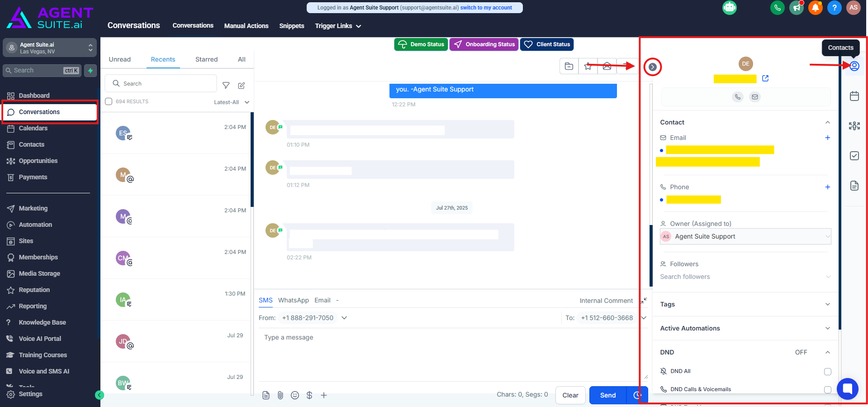The image size is (868, 407).
Task: Toggle the select-all conversations checkbox
Action: (109, 101)
